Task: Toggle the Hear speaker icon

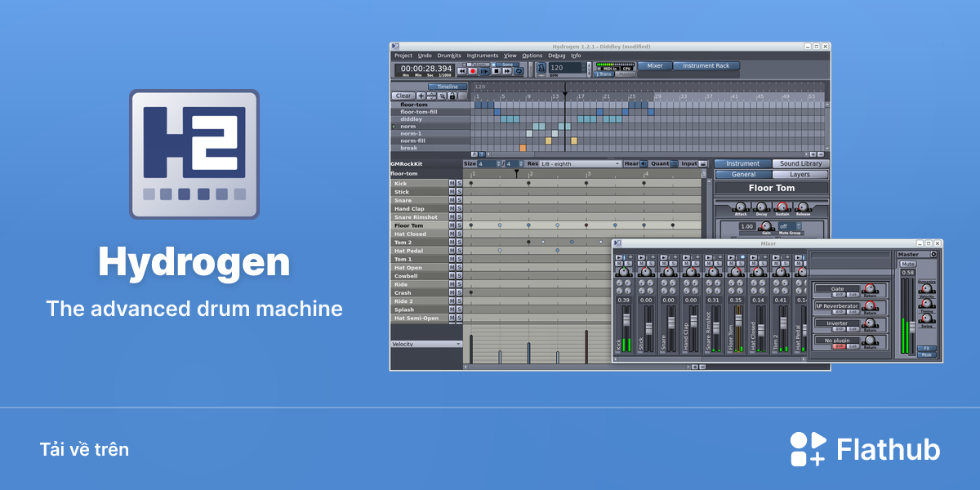Action: pos(643,163)
